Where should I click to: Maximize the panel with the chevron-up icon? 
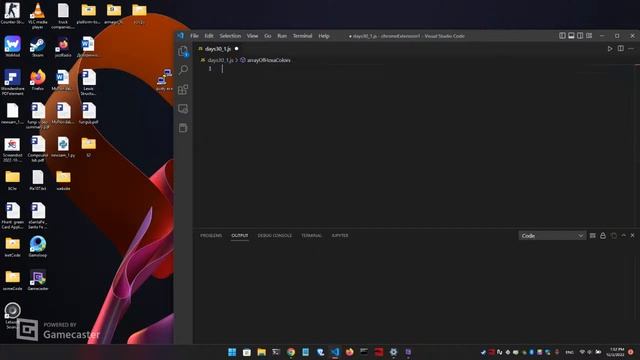coord(623,236)
